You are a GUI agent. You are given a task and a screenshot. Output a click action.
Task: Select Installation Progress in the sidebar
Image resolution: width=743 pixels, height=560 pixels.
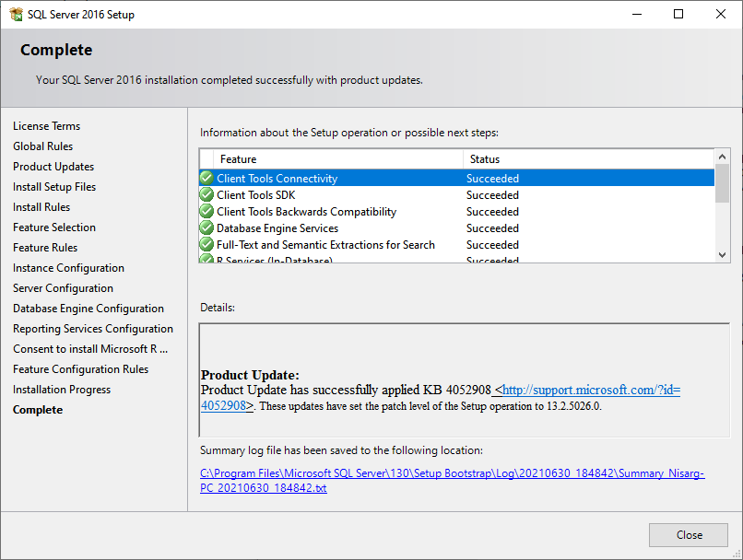(x=61, y=389)
